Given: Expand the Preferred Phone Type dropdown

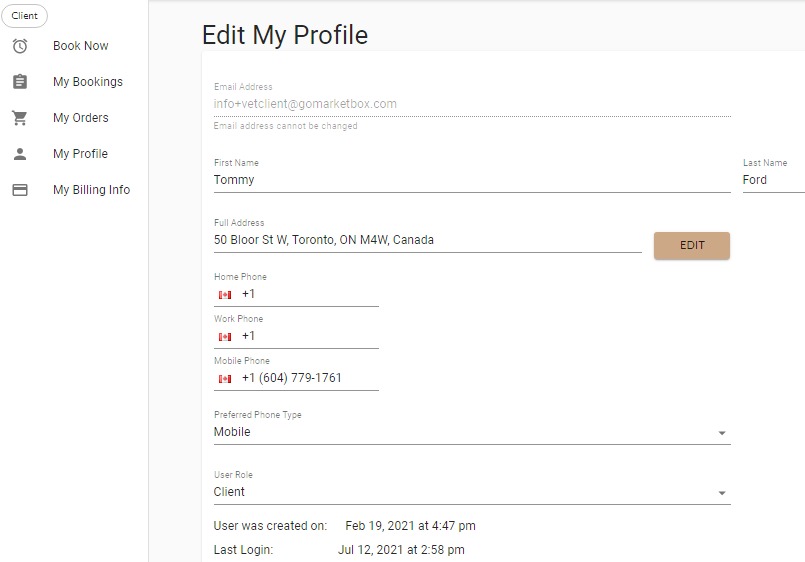Looking at the screenshot, I should [472, 432].
